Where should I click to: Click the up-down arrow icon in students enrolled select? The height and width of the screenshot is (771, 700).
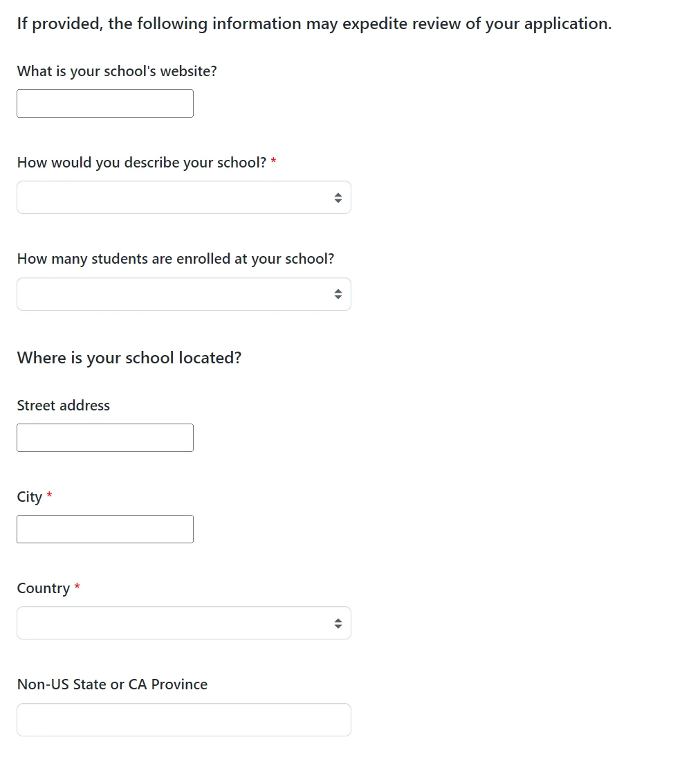[338, 294]
